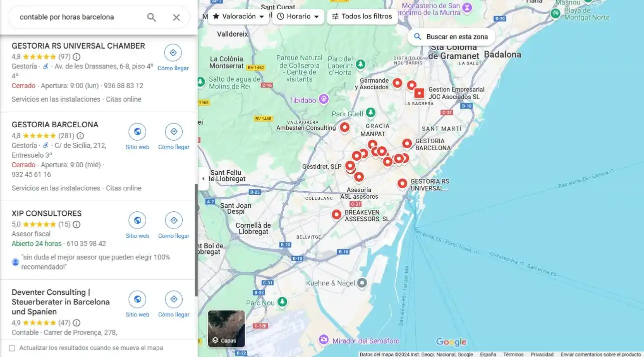
Task: Open GESTORIA RS UNIVERSAL CHAMBER listing title
Action: coord(78,46)
